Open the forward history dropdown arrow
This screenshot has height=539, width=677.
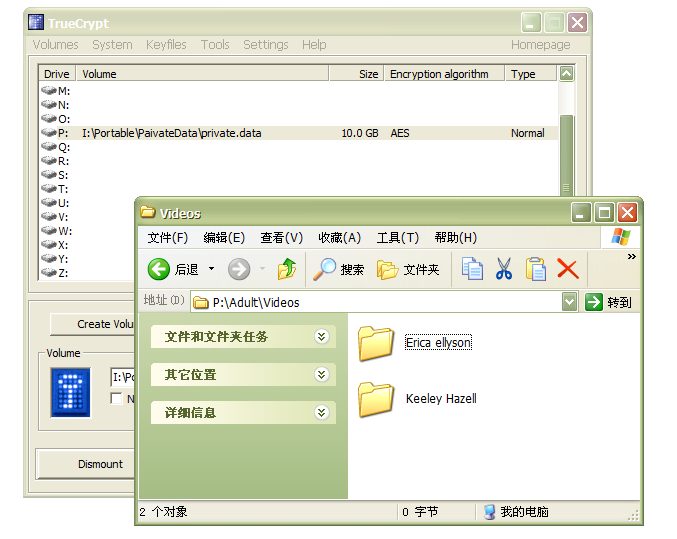click(x=262, y=269)
